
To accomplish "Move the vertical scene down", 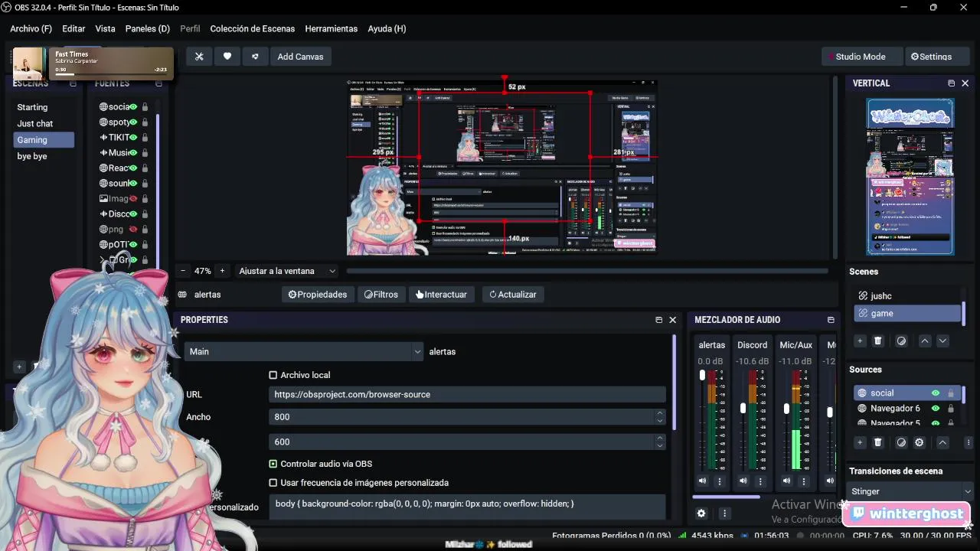I will [x=942, y=341].
